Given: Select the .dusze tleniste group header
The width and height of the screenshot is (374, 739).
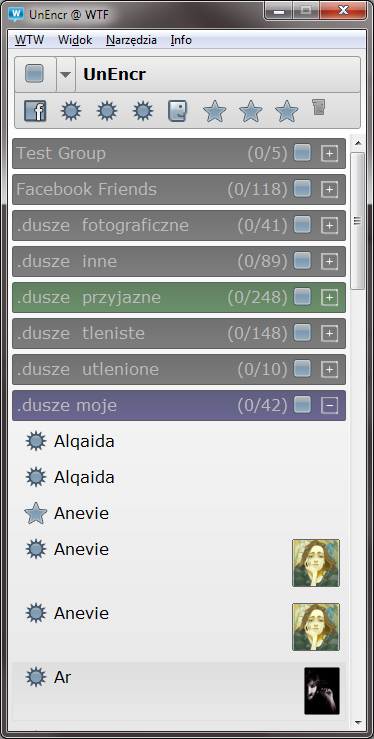Looking at the screenshot, I should coord(179,333).
